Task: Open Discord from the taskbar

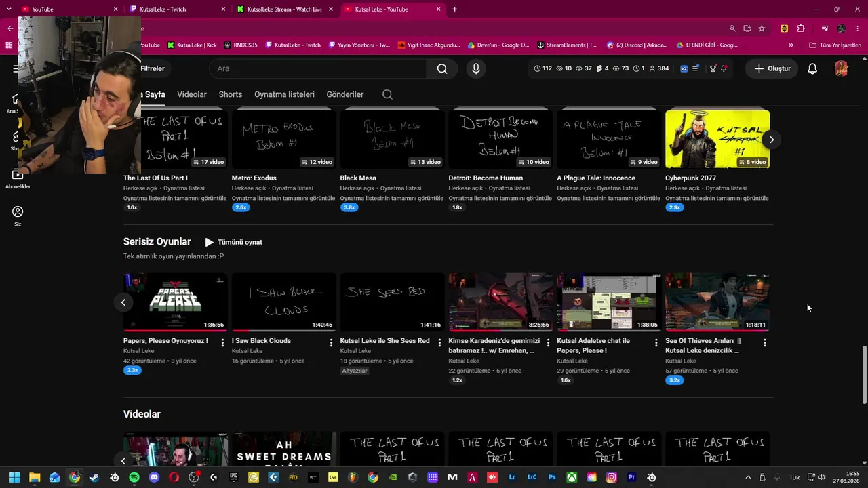Action: click(x=154, y=477)
